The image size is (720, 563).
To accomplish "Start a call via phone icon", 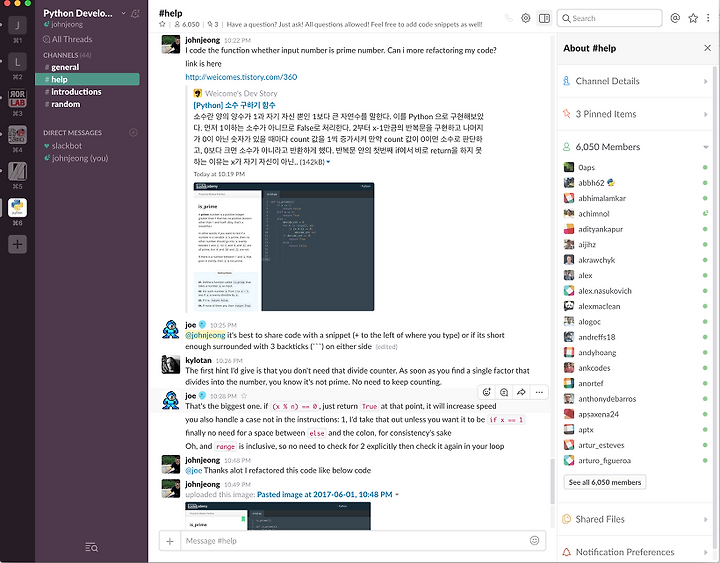I will point(508,18).
